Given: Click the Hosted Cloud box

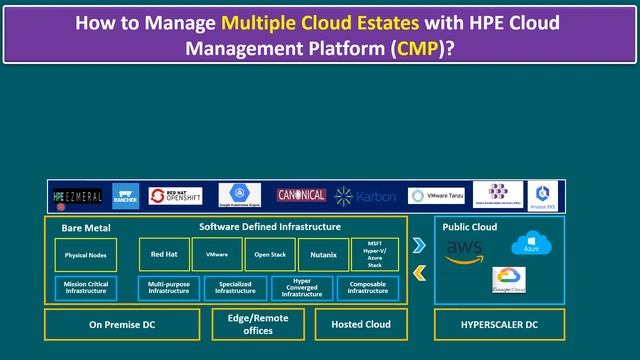Looking at the screenshot, I should [x=361, y=324].
